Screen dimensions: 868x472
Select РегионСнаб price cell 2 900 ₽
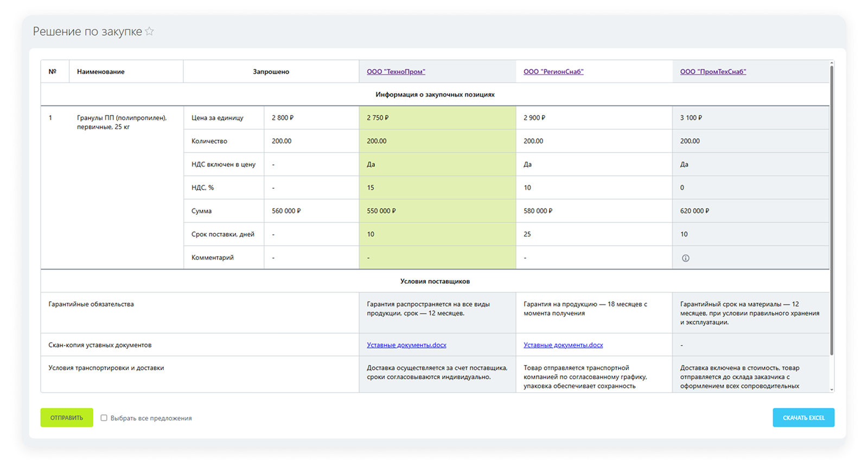pyautogui.click(x=594, y=118)
